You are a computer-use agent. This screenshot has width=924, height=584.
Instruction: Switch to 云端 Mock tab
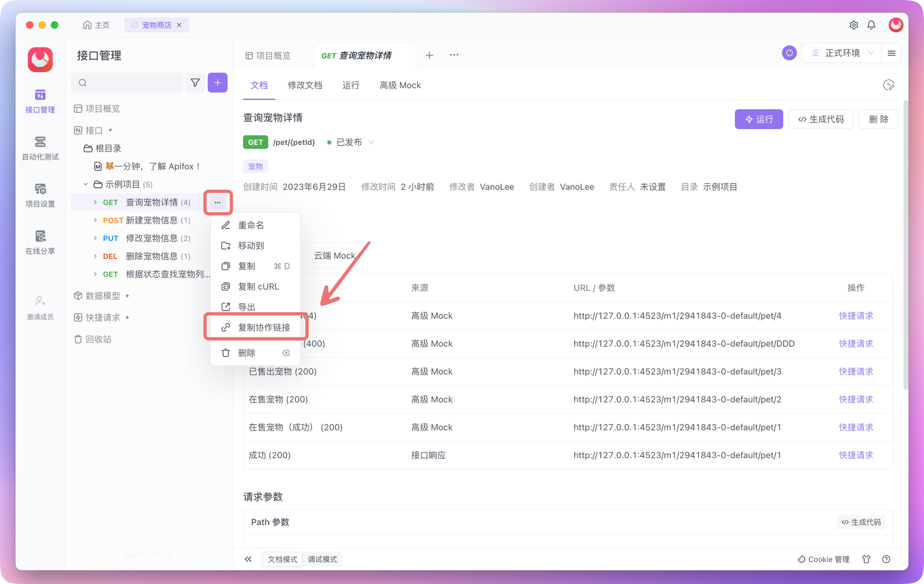click(334, 256)
